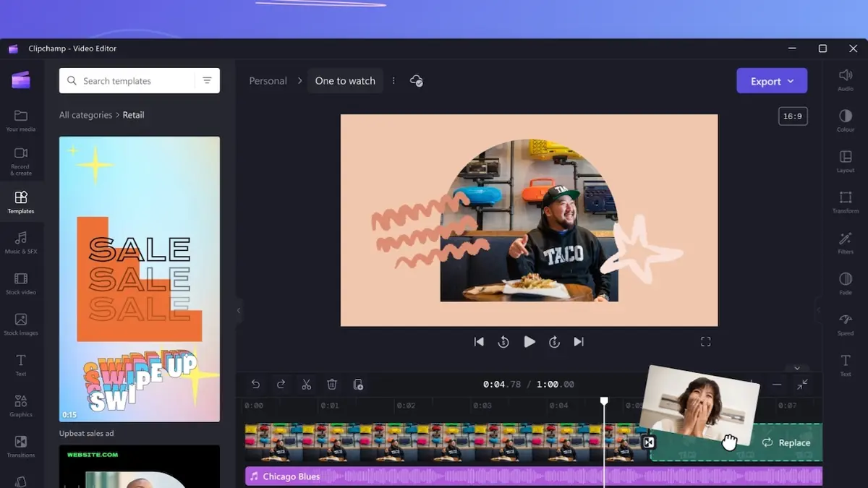Click the split scissors icon
This screenshot has width=868, height=488.
[x=307, y=385]
